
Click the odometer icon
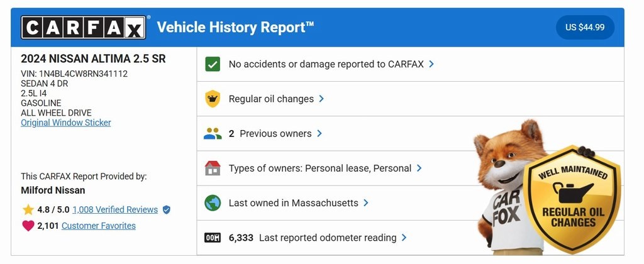click(213, 238)
